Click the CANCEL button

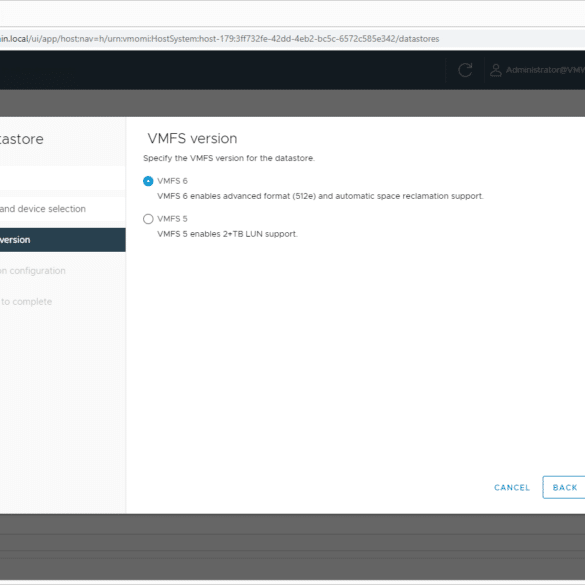512,488
